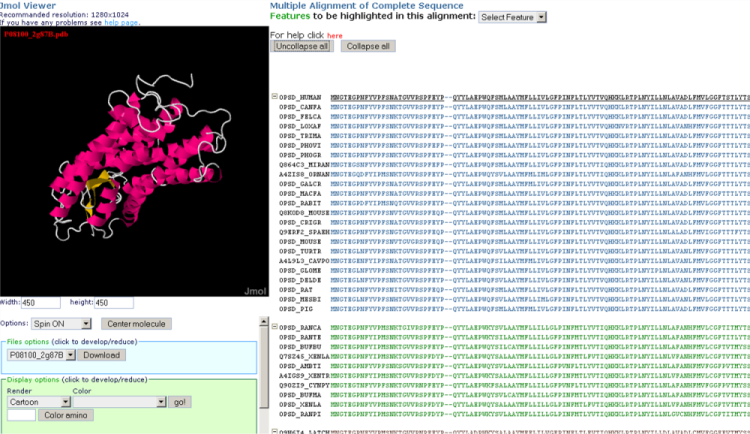This screenshot has height=434, width=750.
Task: Collapse the OPSD_RANCA sequence group
Action: 275,326
